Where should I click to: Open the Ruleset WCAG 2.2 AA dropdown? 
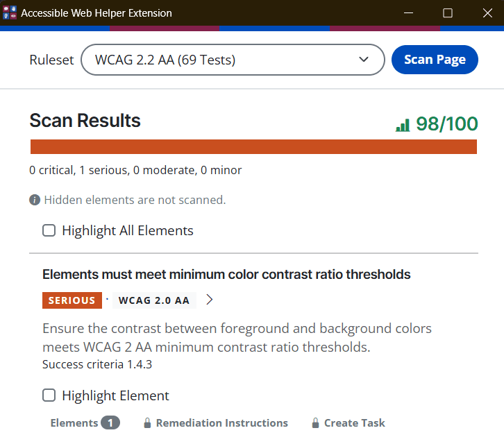[x=233, y=60]
